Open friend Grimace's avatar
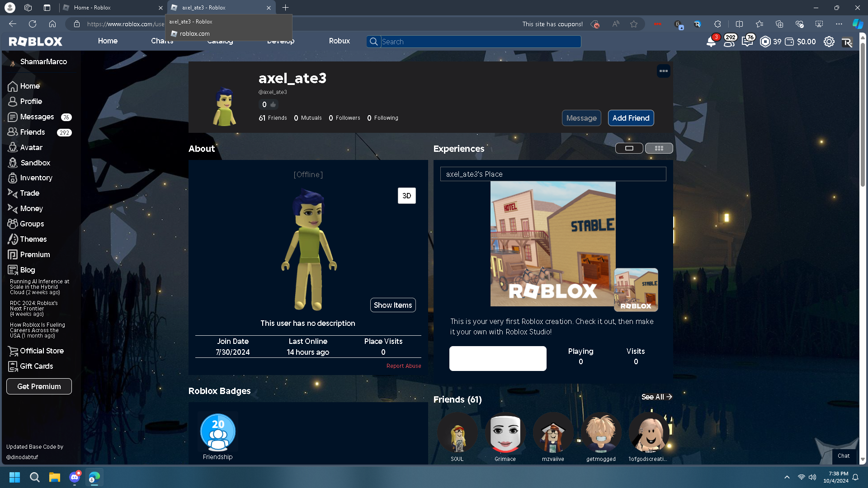 coord(505,433)
